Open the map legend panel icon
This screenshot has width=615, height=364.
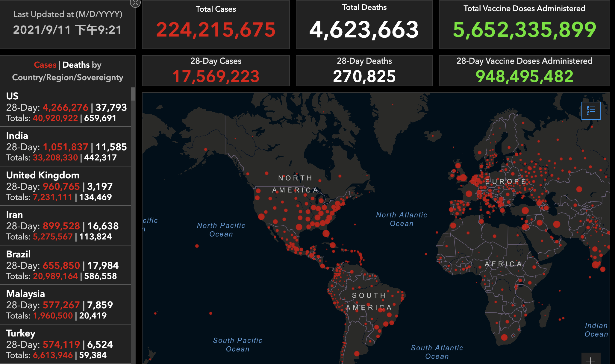pos(591,111)
